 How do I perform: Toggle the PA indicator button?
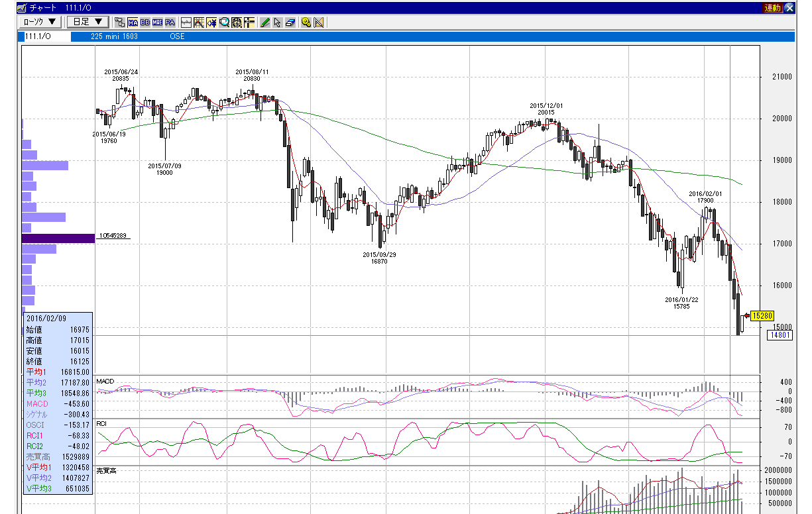coord(170,22)
